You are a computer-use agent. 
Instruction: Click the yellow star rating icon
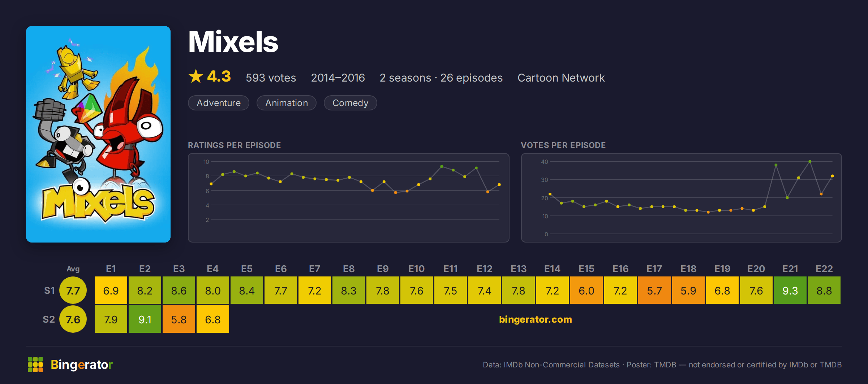[196, 77]
